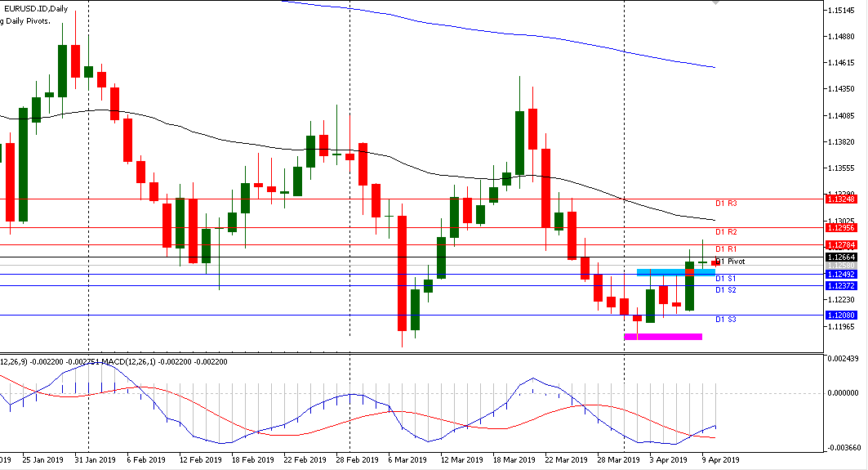Click the 22 Feb 2019 date label
The width and height of the screenshot is (868, 470).
click(x=305, y=460)
